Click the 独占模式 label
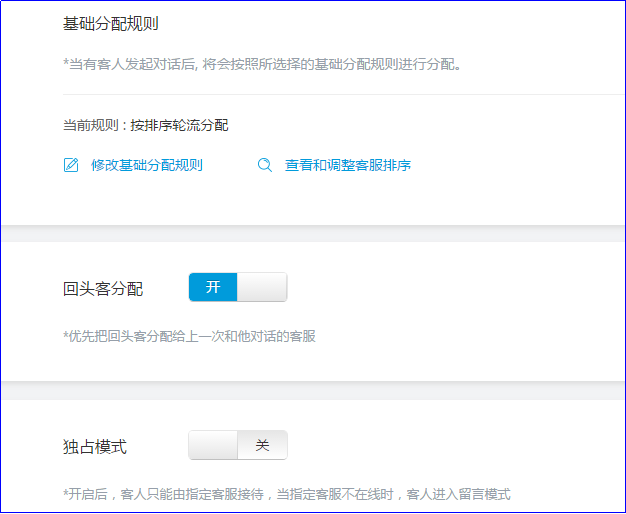Viewport: 626px width, 514px height. pyautogui.click(x=94, y=447)
